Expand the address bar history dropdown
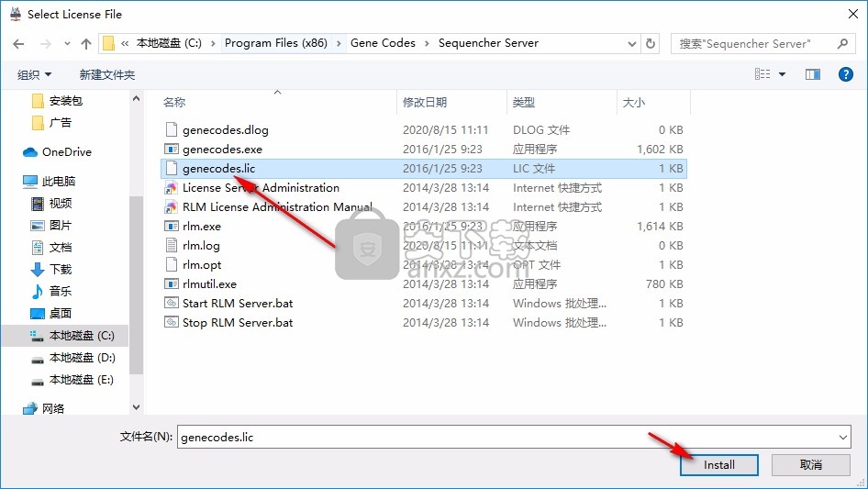The image size is (868, 489). 631,44
